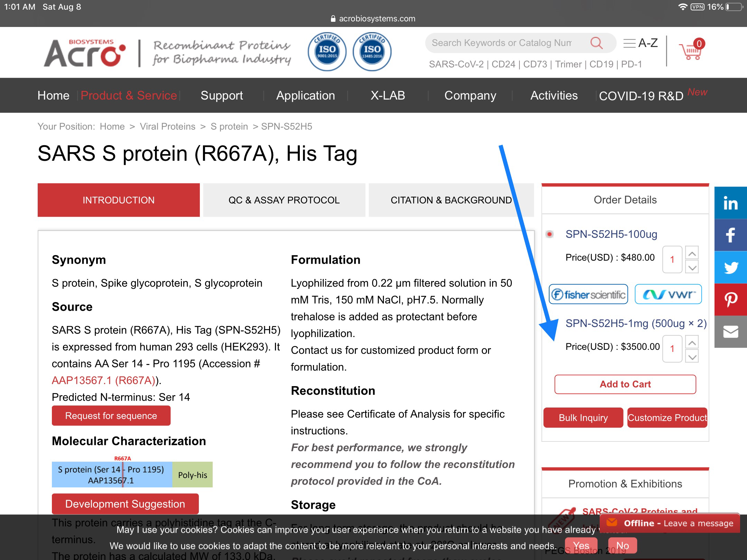The image size is (747, 560).
Task: Open the VWR distributor logo
Action: pos(668,294)
